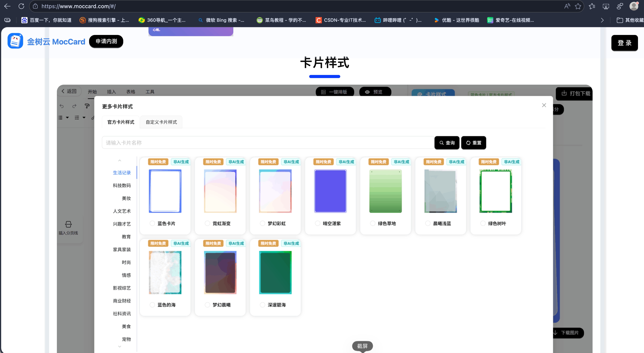Screen dimensions: 644x353
Task: Click the browser back arrow
Action: [8, 6]
